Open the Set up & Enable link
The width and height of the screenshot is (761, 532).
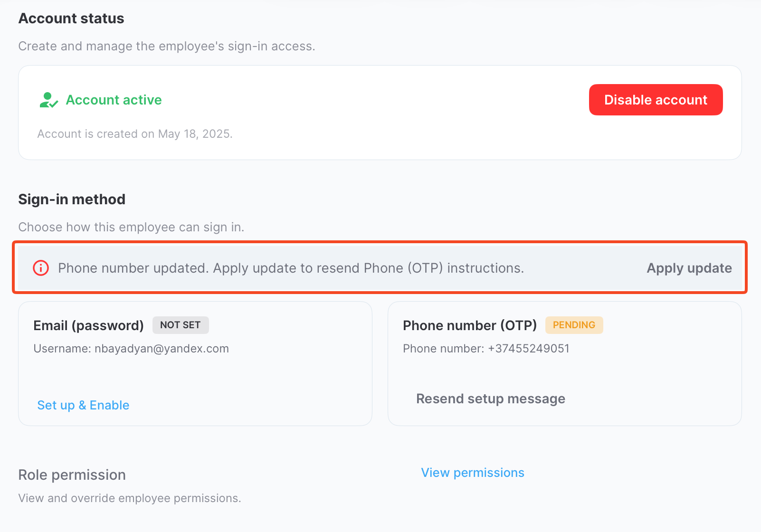click(x=83, y=405)
